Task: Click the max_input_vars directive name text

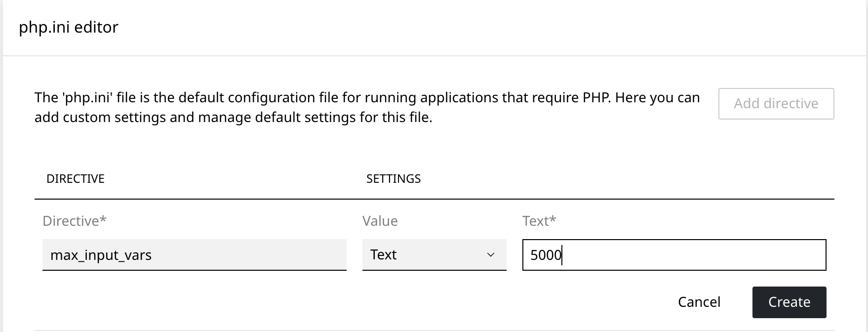Action: tap(101, 255)
